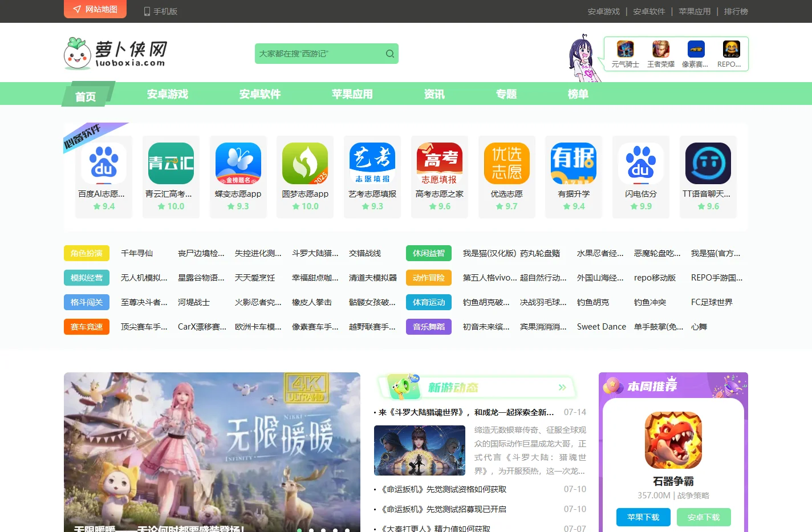The image size is (812, 532).
Task: Open the TT语音聊天 app icon
Action: point(708,163)
